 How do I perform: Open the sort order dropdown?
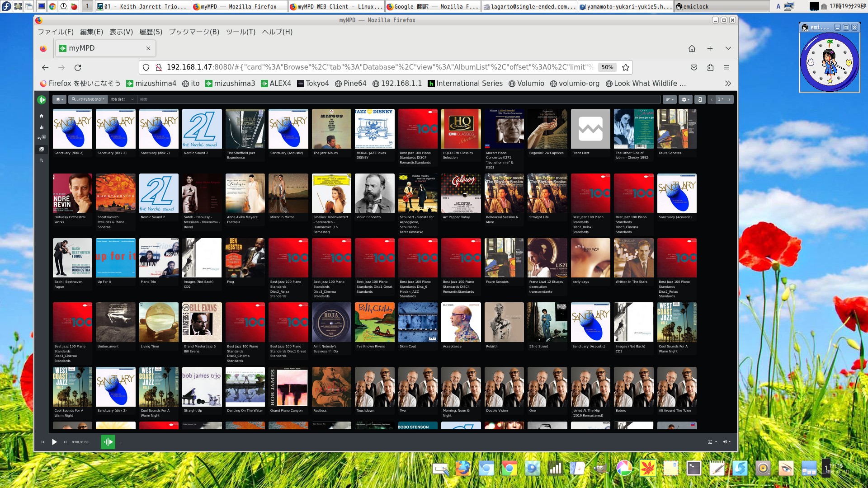point(669,99)
